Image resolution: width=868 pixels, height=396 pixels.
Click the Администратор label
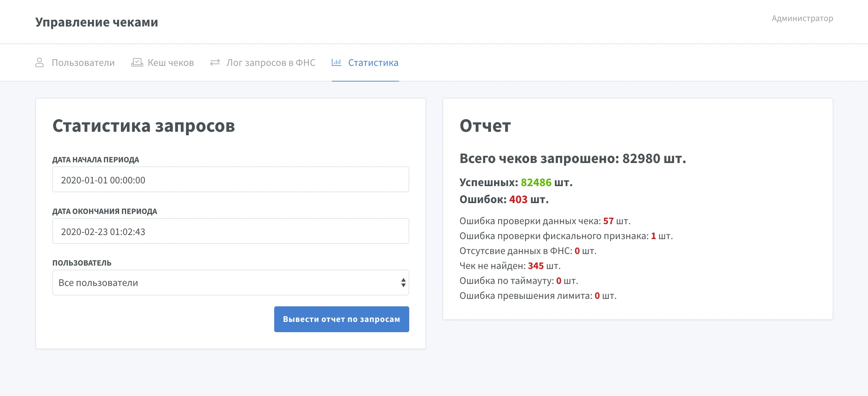point(802,18)
